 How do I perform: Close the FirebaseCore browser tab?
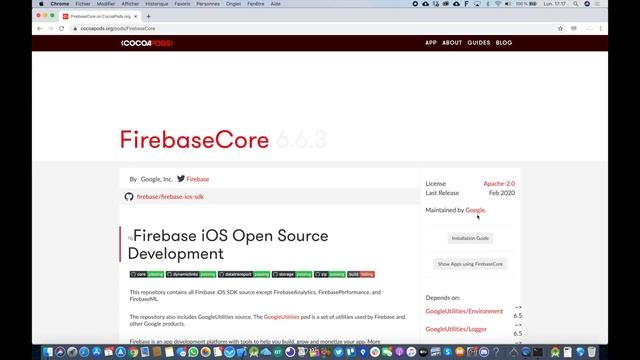(x=136, y=16)
